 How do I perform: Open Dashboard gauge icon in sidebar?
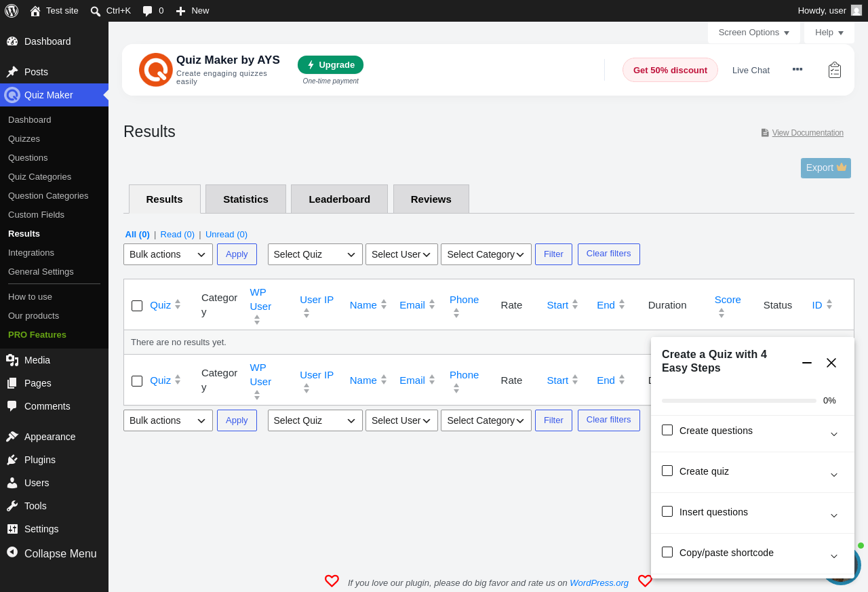point(12,41)
